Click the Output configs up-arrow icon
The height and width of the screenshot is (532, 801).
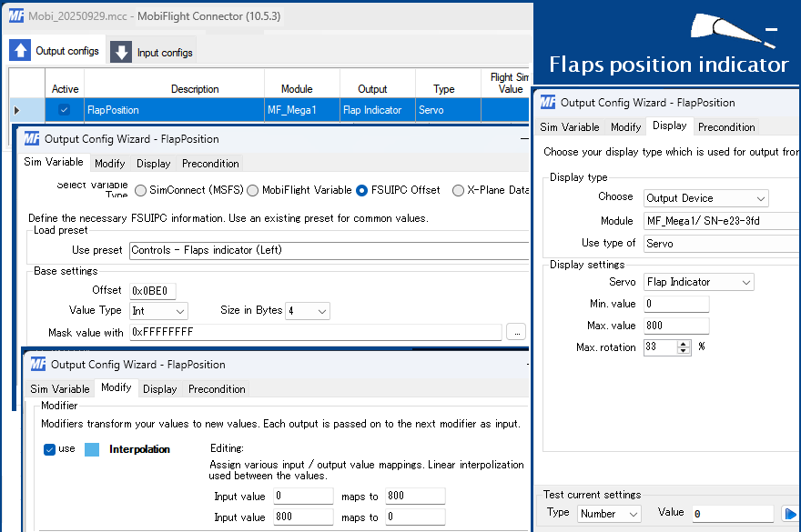pyautogui.click(x=20, y=51)
